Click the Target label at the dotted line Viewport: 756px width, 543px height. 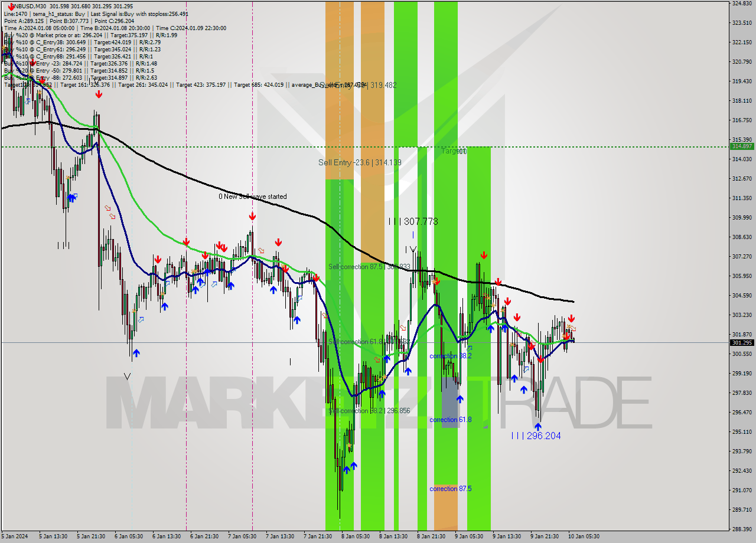pos(454,151)
